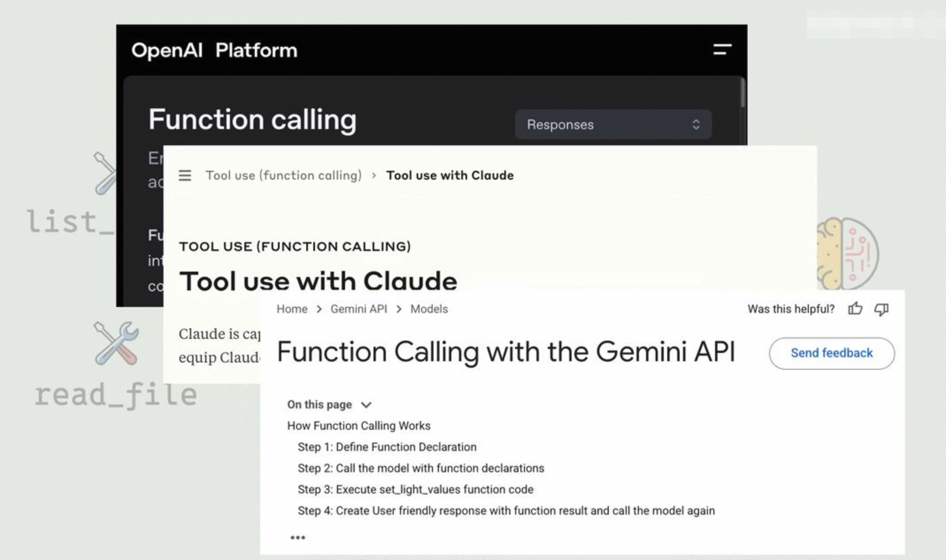Screen dimensions: 946x560
Task: Click the OpenAI page scrollbar thumb
Action: 743,92
